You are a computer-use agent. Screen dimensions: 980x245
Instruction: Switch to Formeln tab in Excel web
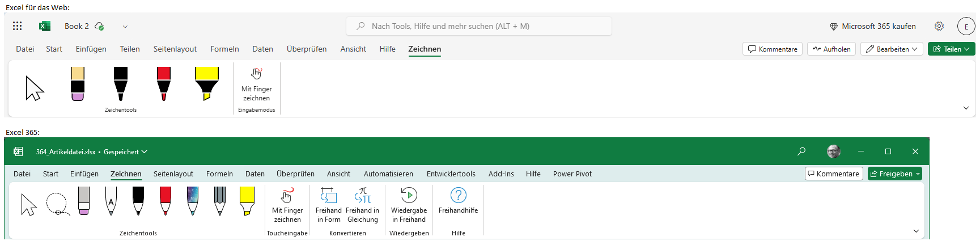point(225,49)
